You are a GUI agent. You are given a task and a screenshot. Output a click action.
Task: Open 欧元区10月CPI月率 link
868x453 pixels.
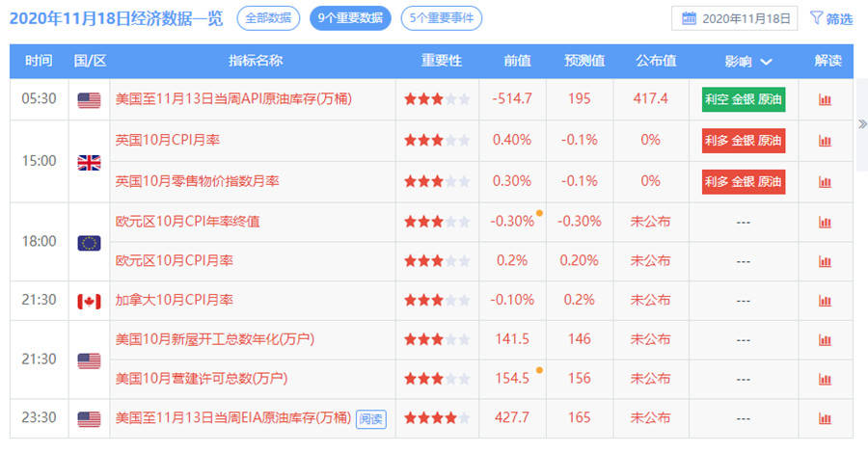[175, 260]
